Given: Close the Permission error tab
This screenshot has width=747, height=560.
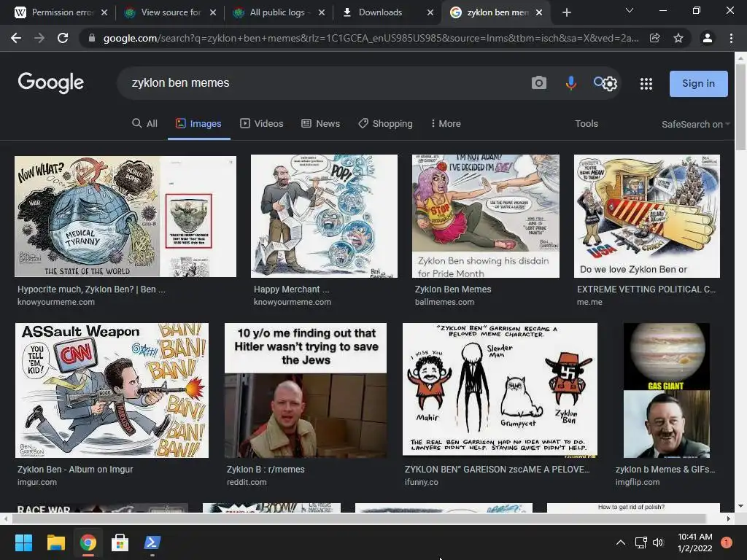Looking at the screenshot, I should [104, 12].
